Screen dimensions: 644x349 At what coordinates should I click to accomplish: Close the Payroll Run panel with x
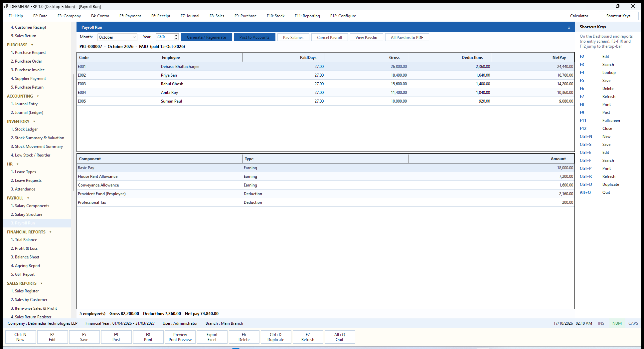click(x=569, y=27)
